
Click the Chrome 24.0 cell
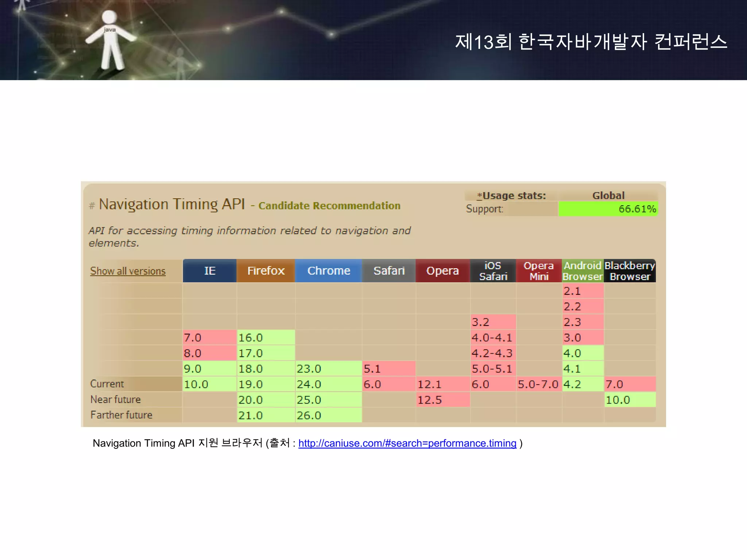[x=329, y=384]
